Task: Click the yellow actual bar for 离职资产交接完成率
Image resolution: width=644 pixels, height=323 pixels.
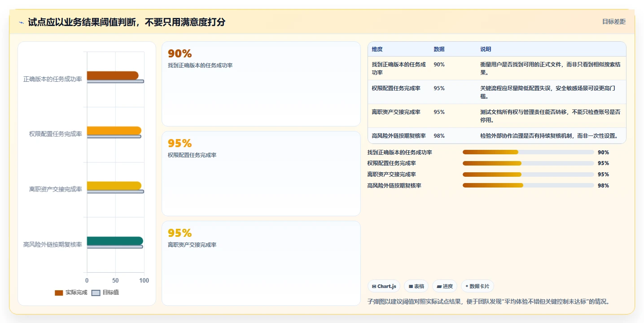Action: point(114,186)
